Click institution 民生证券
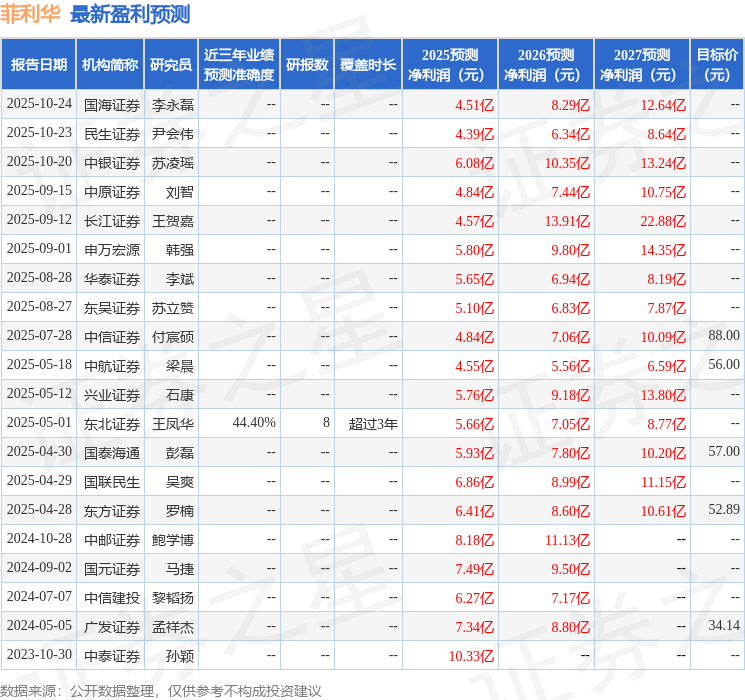Viewport: 745px width, 700px height. point(112,134)
